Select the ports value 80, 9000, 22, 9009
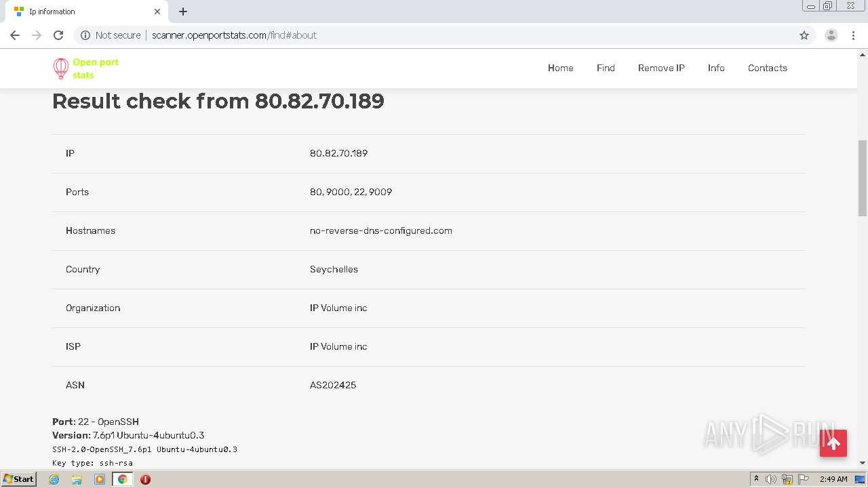The width and height of the screenshot is (868, 488). pyautogui.click(x=351, y=192)
